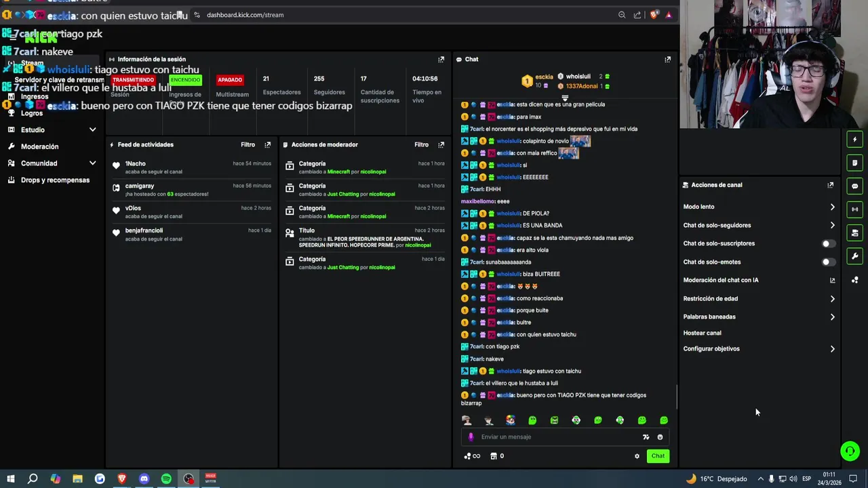The width and height of the screenshot is (868, 488).
Task: Click the system clock in the taskbar
Action: point(829,479)
